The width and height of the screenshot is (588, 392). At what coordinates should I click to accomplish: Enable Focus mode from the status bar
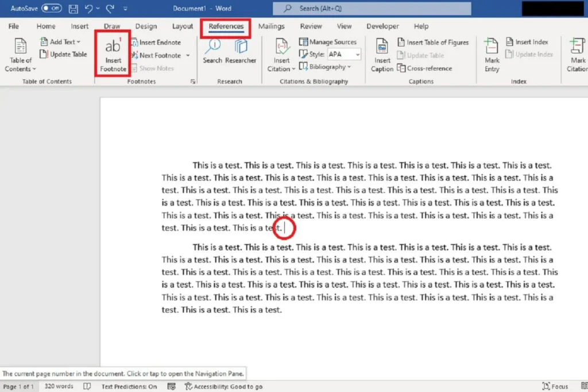coord(555,386)
